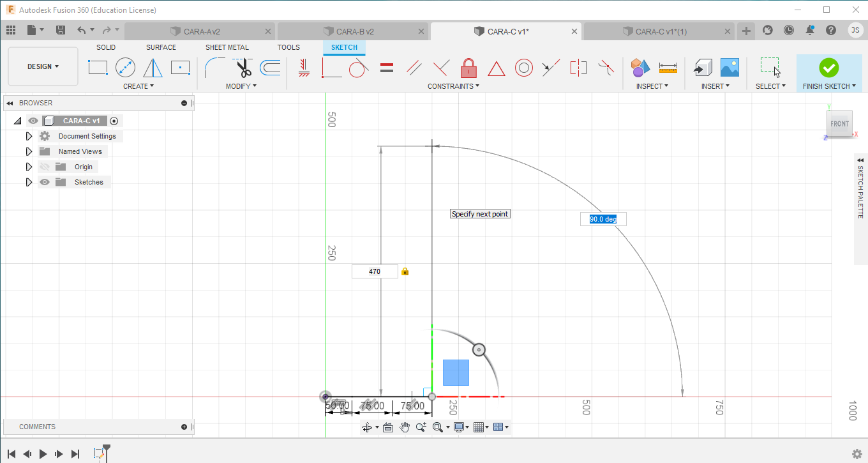
Task: Open the Data Panel grid icon
Action: pos(10,30)
